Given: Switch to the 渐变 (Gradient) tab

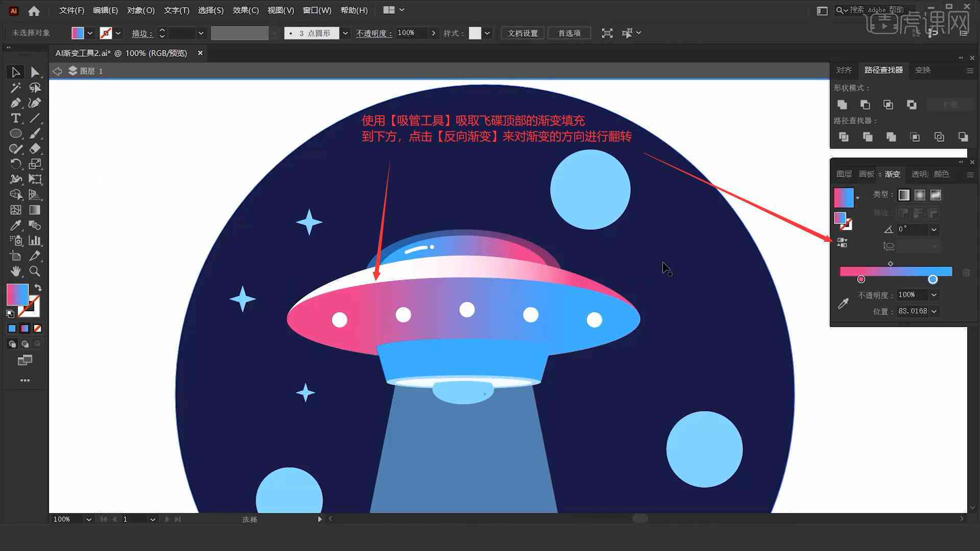Looking at the screenshot, I should click(x=892, y=174).
